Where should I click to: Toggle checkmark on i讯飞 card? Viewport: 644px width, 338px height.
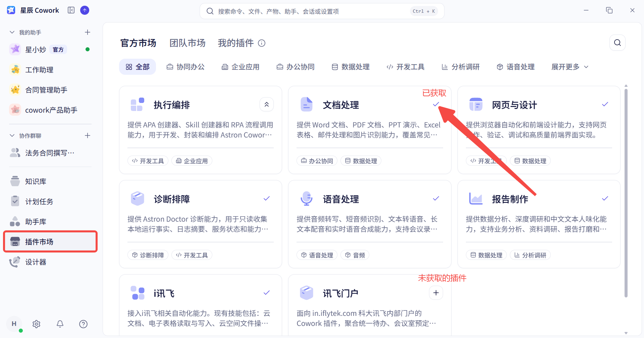click(x=266, y=293)
